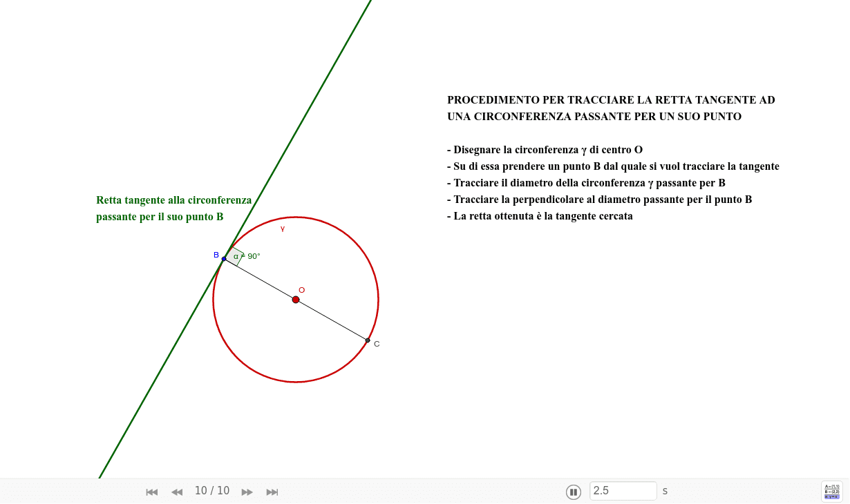Go back one construction step
Image resolution: width=850 pixels, height=504 pixels.
tap(177, 492)
